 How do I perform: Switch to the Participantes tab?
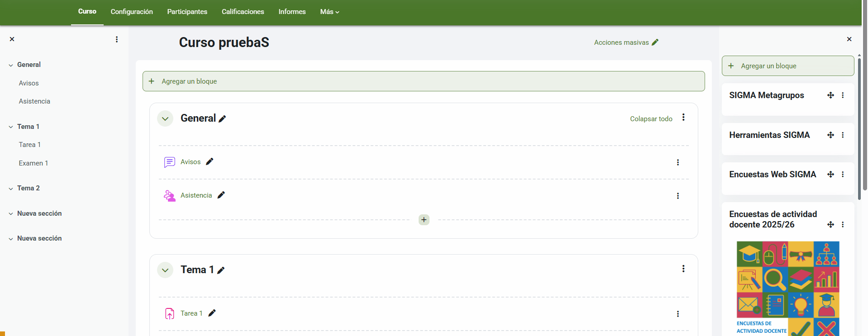187,12
